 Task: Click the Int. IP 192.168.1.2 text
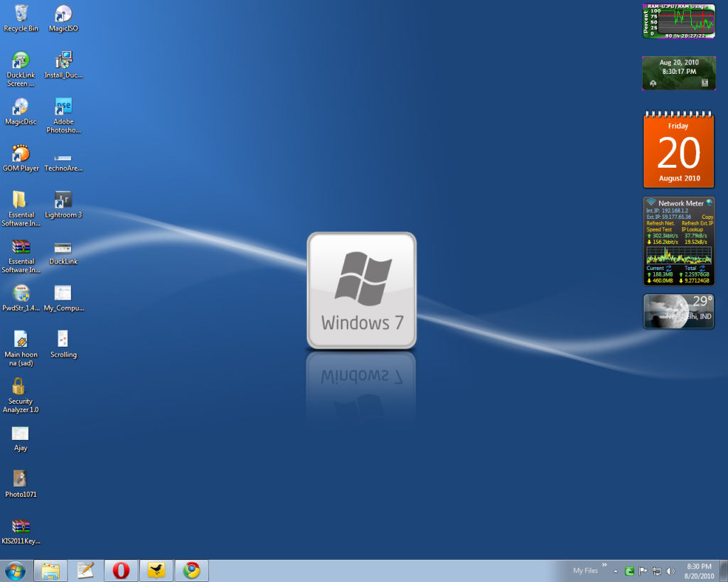[667, 211]
